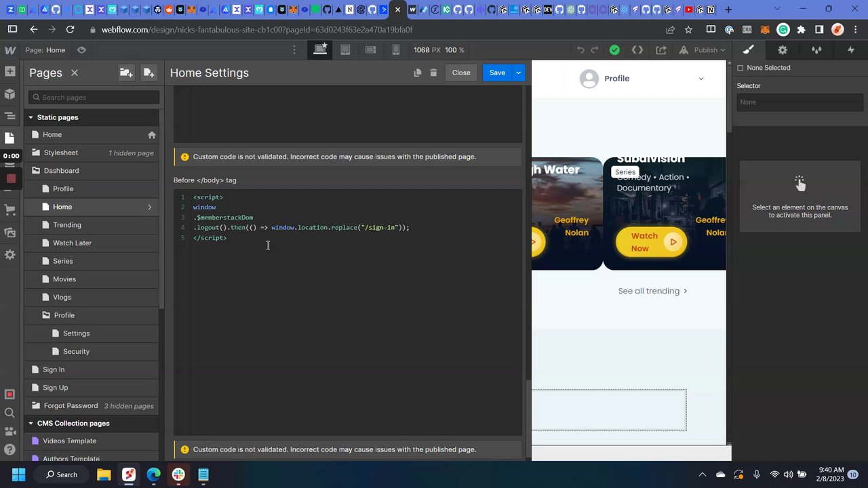Create a new page

click(149, 73)
